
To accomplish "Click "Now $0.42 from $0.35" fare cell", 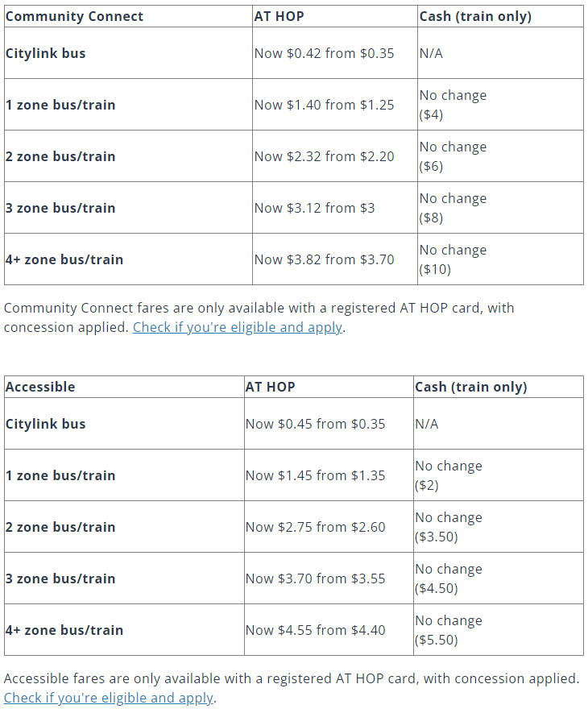I will click(324, 53).
